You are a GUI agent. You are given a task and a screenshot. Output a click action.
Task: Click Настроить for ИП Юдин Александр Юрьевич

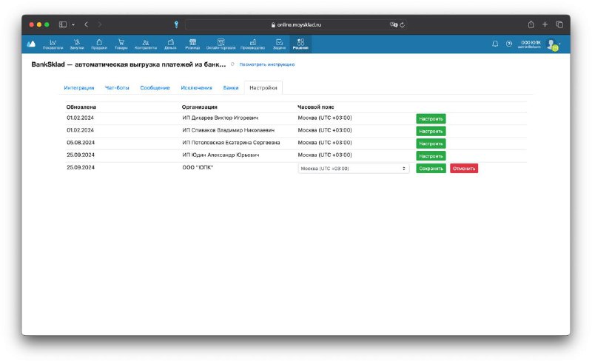coord(431,156)
